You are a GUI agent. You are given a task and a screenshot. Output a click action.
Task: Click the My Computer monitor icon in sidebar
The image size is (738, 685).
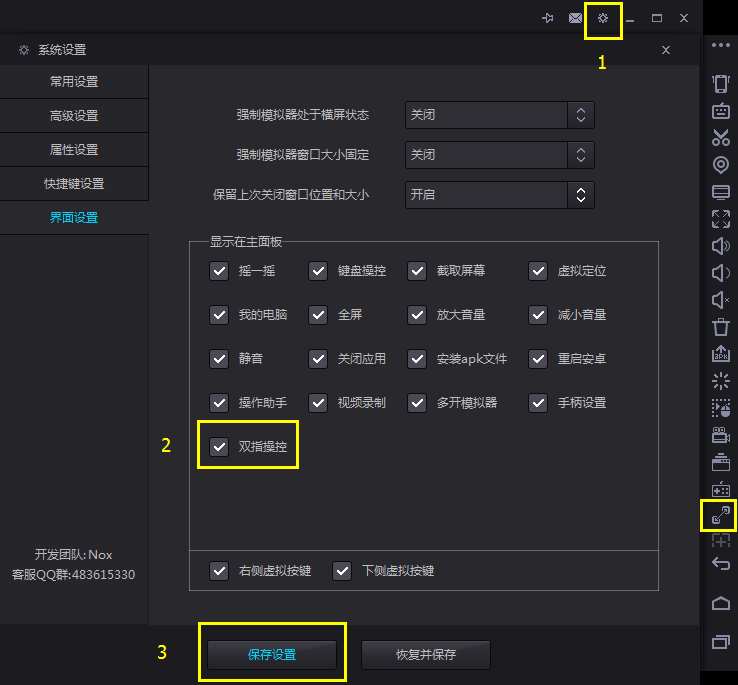pos(721,192)
